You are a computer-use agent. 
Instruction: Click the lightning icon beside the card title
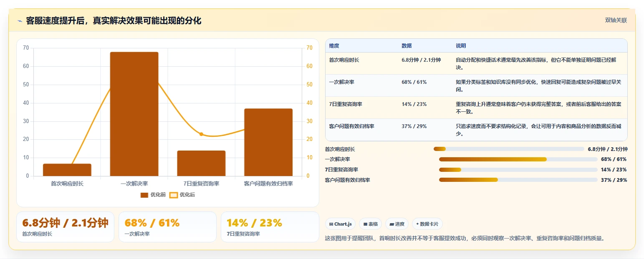click(x=20, y=21)
